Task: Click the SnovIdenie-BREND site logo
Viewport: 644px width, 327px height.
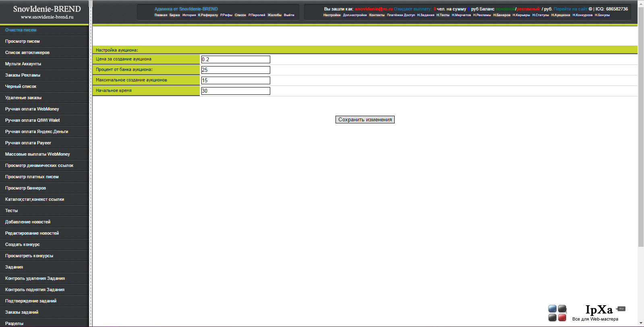Action: pos(47,12)
